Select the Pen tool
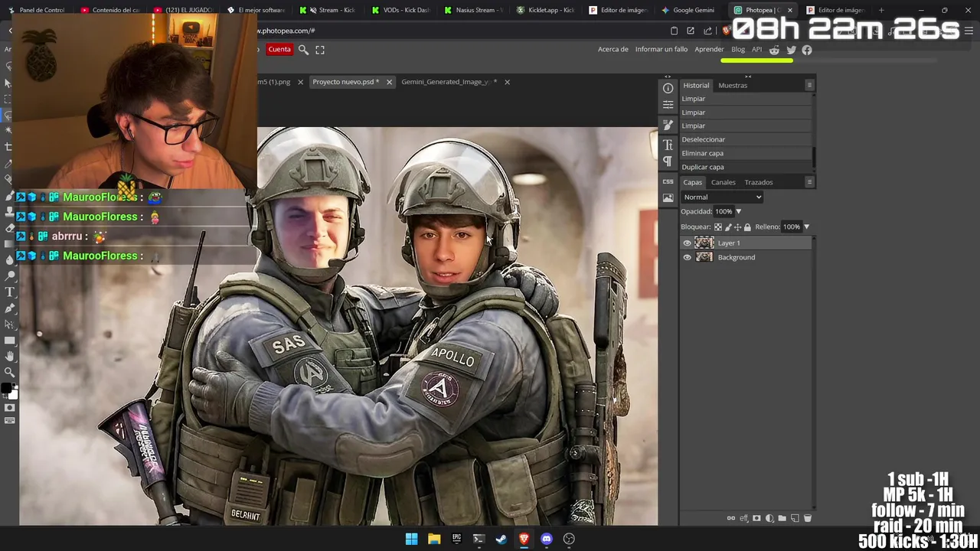980x551 pixels. click(x=10, y=308)
